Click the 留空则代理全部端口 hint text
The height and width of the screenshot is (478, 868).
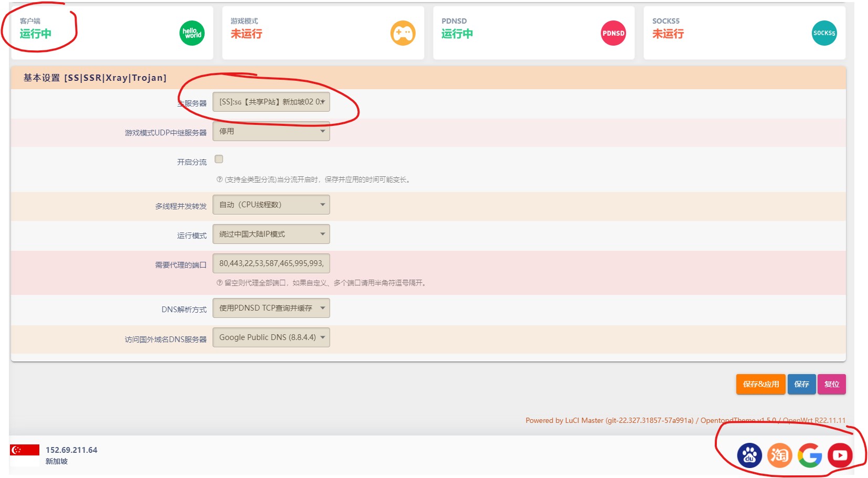[x=322, y=283]
